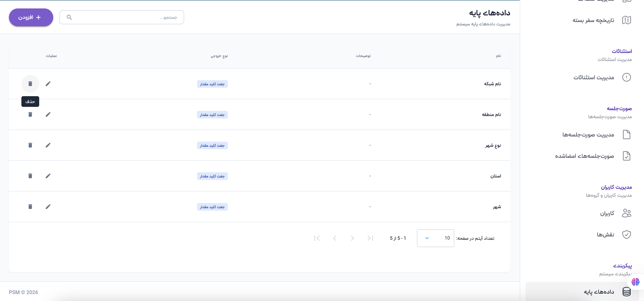
Task: Click the search magnifier icon
Action: [x=69, y=17]
